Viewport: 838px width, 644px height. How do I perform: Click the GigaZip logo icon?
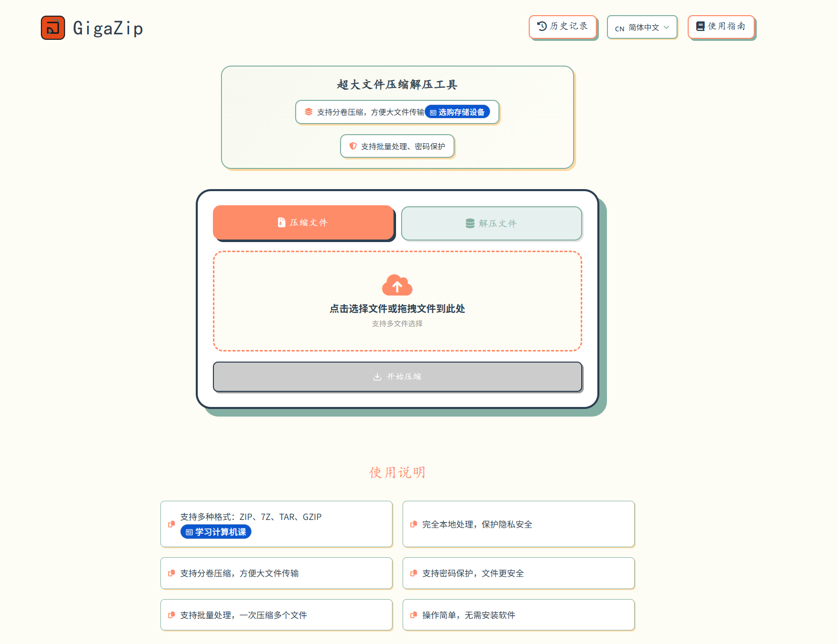pyautogui.click(x=53, y=28)
